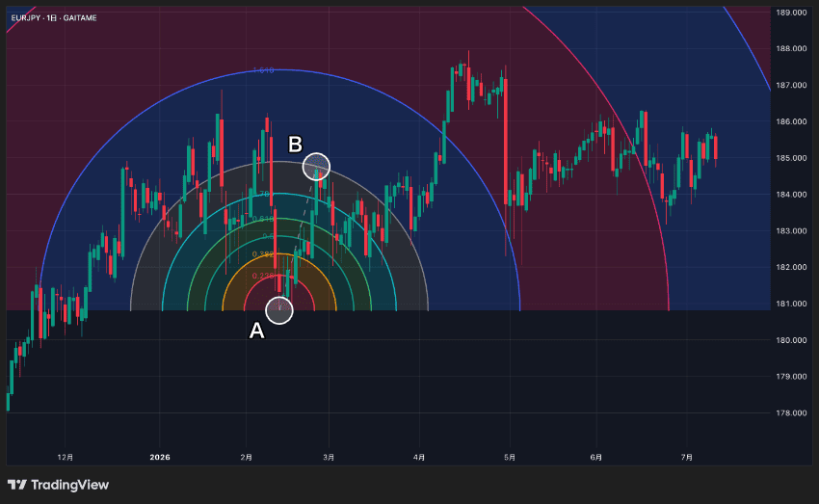Click the 188.000 price scale label
Viewport: 819px width, 504px height.
tap(791, 48)
